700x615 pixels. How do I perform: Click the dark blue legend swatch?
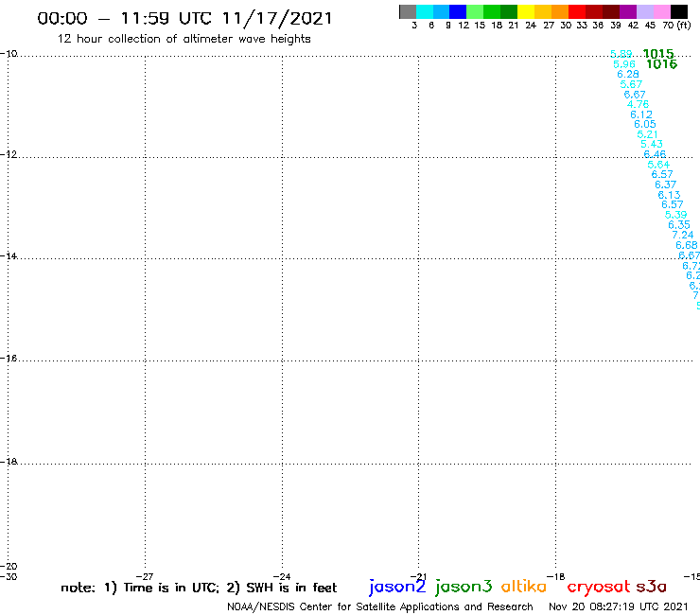(x=458, y=11)
